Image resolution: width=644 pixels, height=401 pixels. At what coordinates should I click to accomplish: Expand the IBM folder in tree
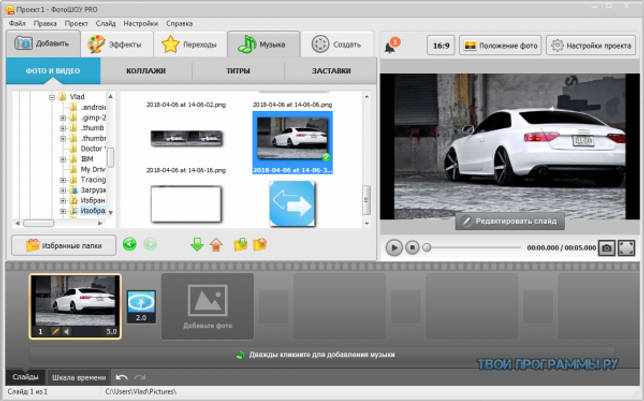coord(63,159)
